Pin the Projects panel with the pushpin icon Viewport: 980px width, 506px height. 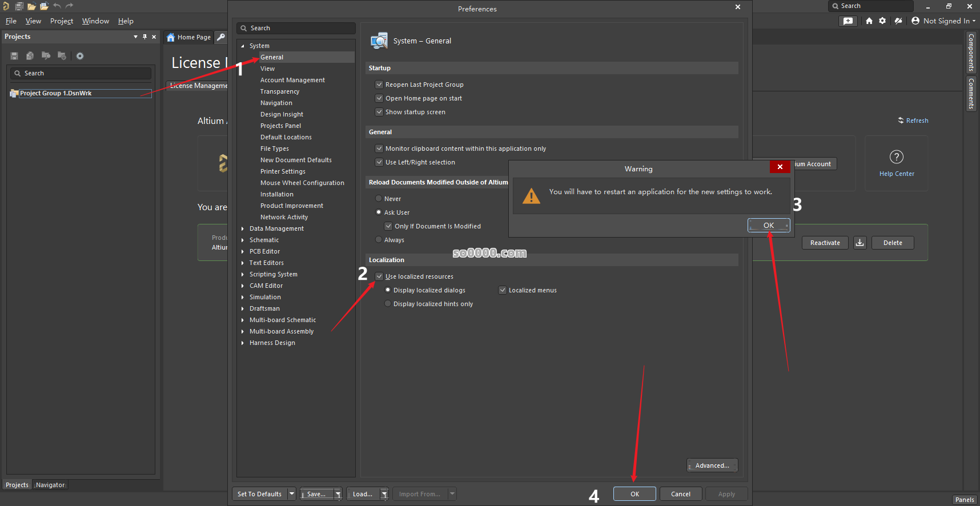[x=144, y=37]
